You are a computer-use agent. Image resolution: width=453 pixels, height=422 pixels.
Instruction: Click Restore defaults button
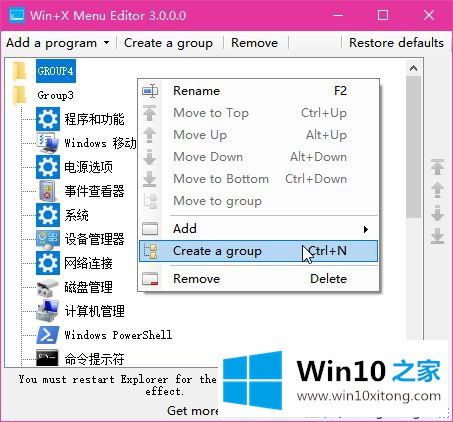(x=396, y=43)
